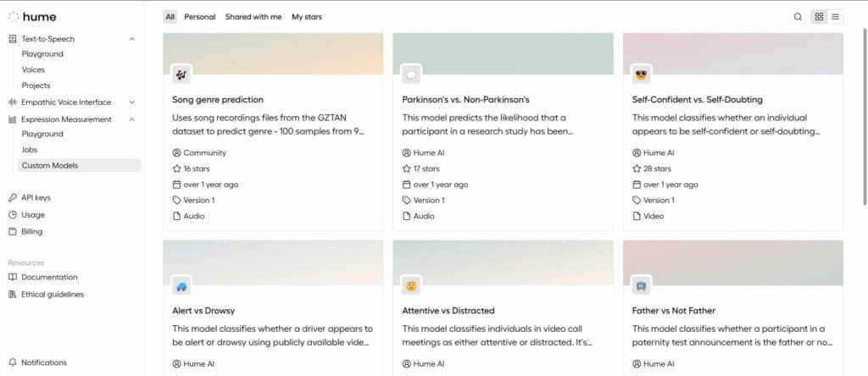Click the Hume logo icon
Image resolution: width=868 pixels, height=376 pixels.
(14, 16)
